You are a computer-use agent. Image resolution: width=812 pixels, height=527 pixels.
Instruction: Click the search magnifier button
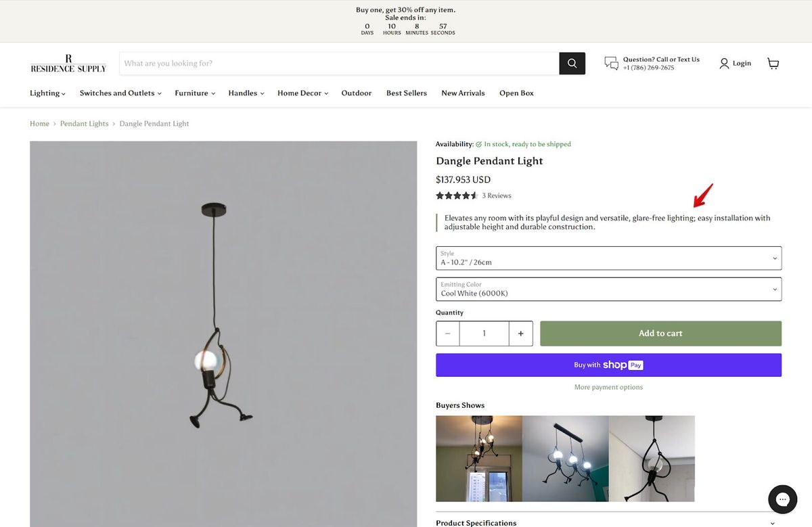pyautogui.click(x=572, y=63)
